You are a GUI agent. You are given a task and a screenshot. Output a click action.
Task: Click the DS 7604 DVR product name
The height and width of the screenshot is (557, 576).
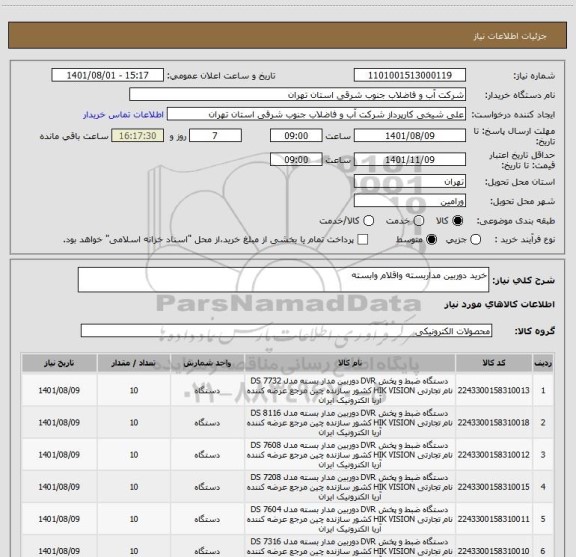[349, 519]
